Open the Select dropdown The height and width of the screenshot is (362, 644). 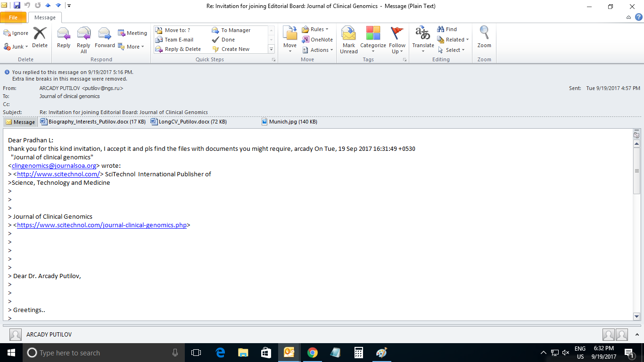(452, 50)
